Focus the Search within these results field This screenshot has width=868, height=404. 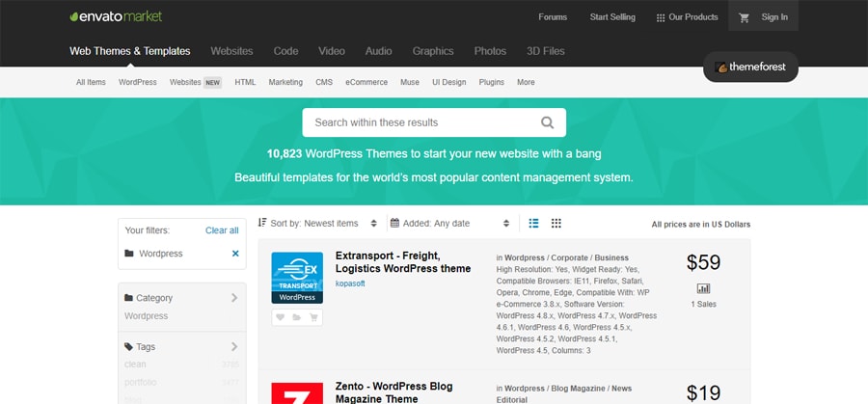pyautogui.click(x=434, y=122)
